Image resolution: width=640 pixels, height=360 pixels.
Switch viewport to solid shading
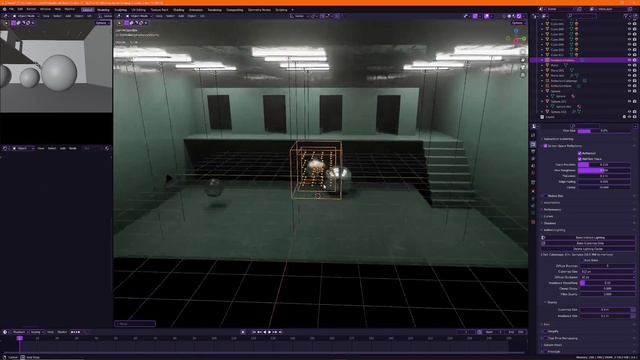pos(509,16)
